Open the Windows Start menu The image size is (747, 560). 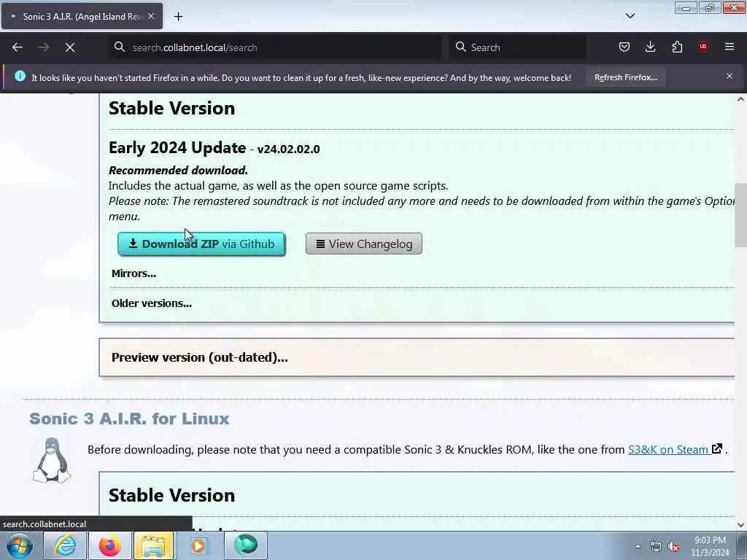pos(20,545)
